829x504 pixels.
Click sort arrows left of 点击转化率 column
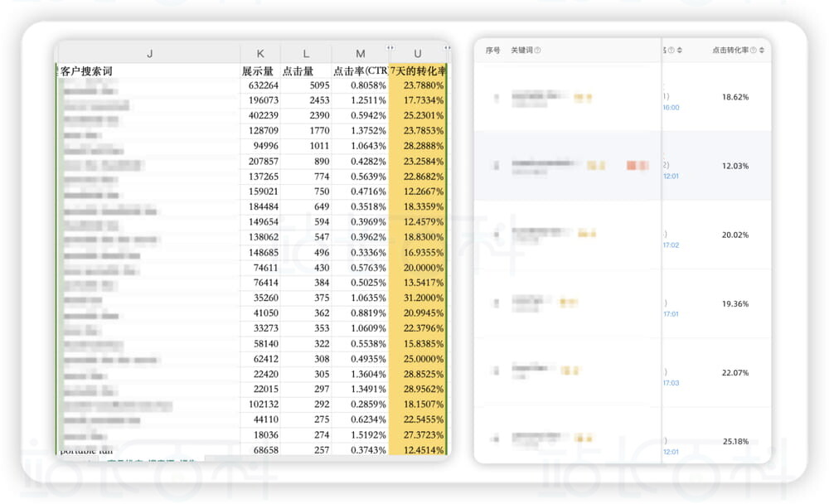click(680, 51)
